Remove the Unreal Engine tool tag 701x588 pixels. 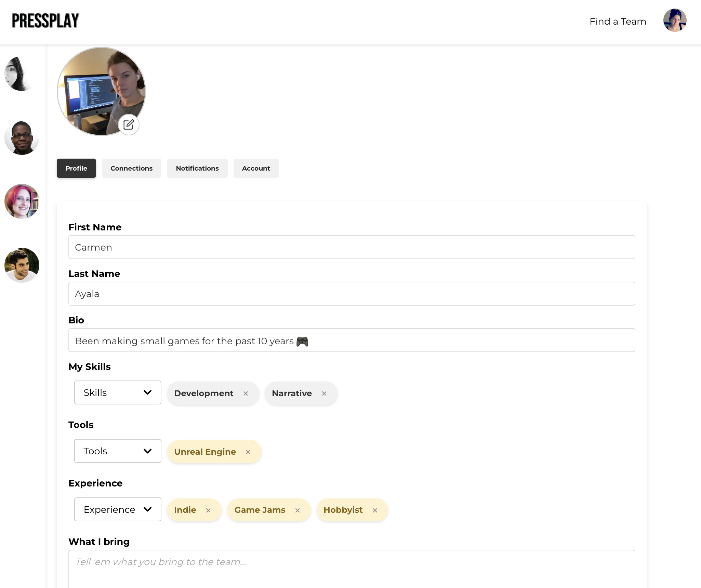pos(248,452)
